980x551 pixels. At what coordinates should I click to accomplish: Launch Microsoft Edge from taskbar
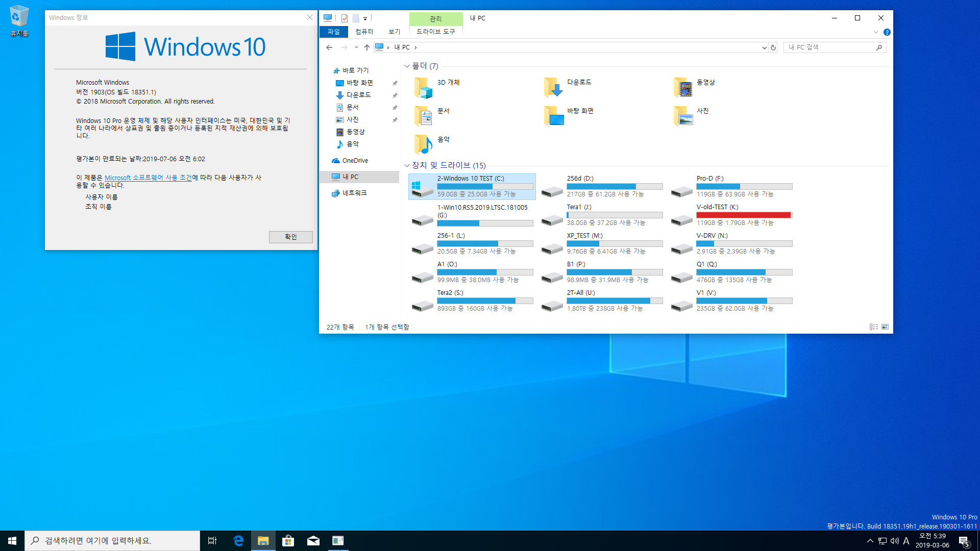(238, 541)
